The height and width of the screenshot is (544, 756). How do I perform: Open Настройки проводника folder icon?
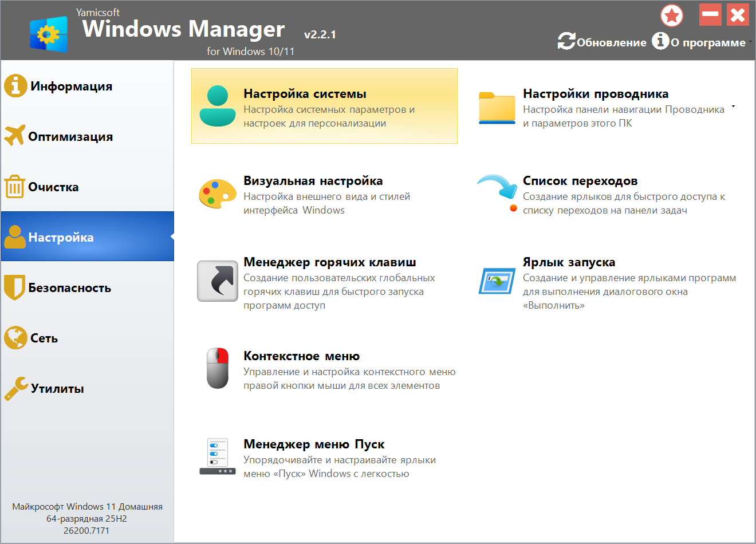click(497, 107)
